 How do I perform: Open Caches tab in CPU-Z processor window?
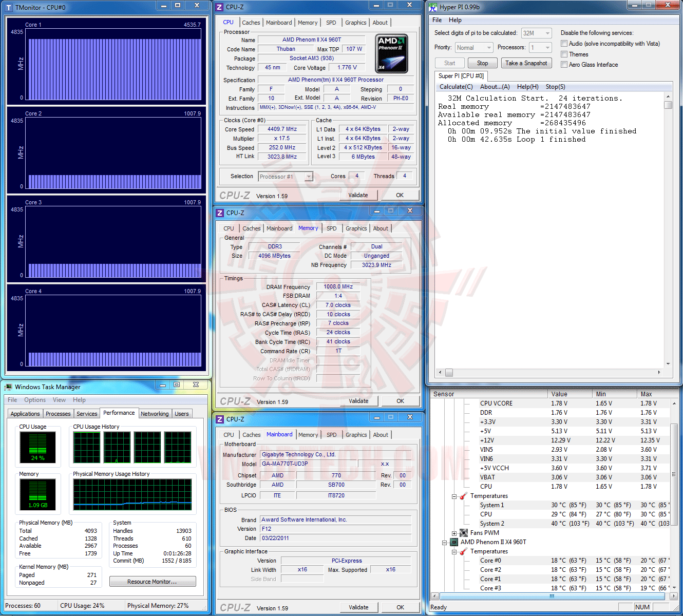[x=251, y=23]
